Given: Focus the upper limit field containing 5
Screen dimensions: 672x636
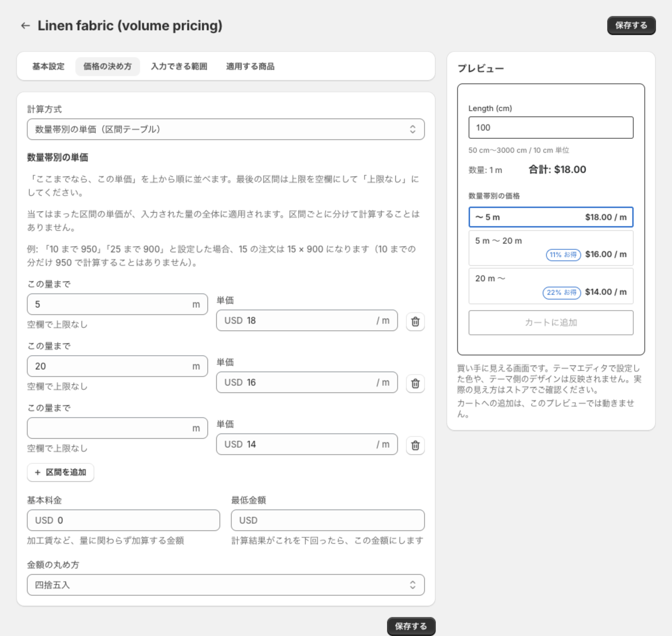Looking at the screenshot, I should coord(117,304).
